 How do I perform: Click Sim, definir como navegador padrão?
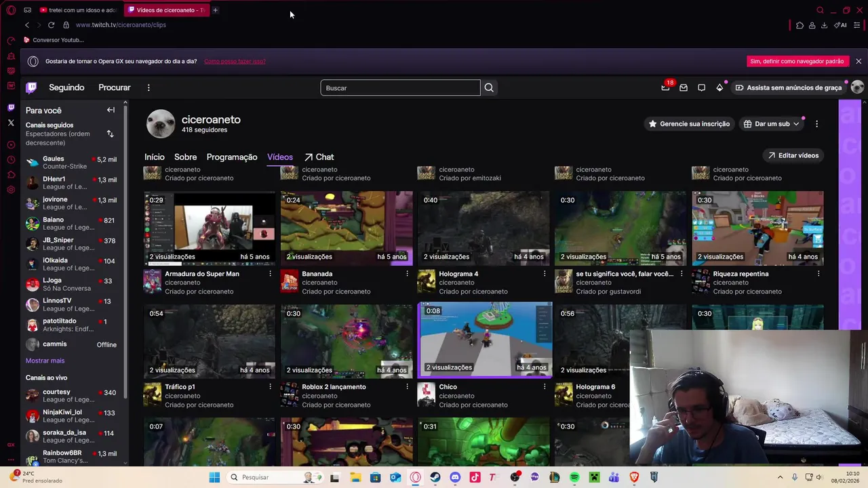pyautogui.click(x=797, y=61)
